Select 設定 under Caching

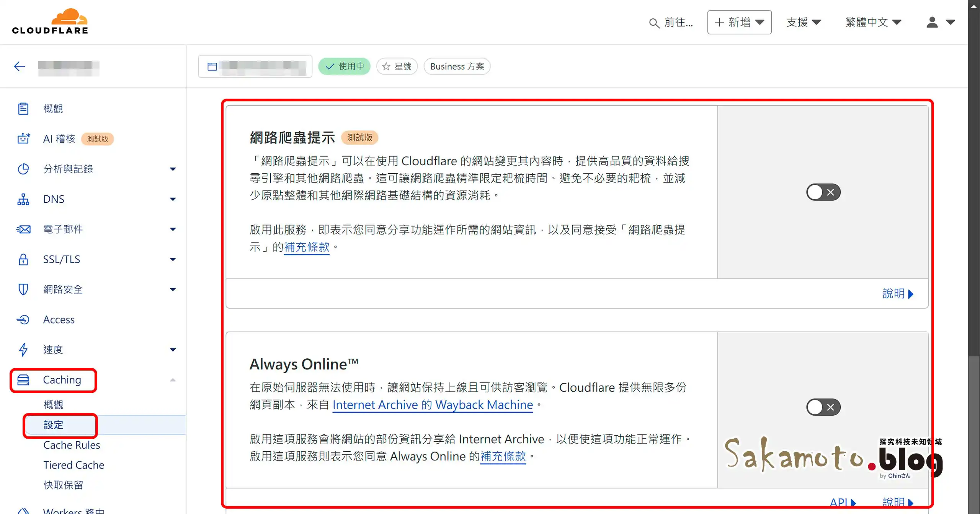[x=54, y=425]
